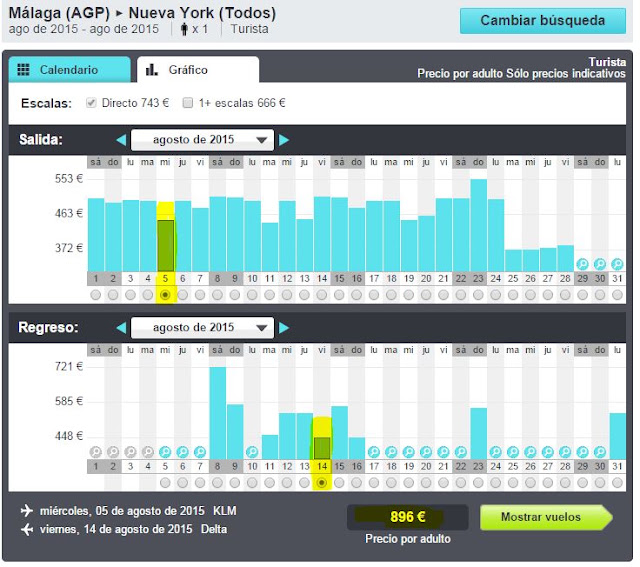Select the return price bar for August 8
Image resolution: width=640 pixels, height=567 pixels.
pos(218,413)
